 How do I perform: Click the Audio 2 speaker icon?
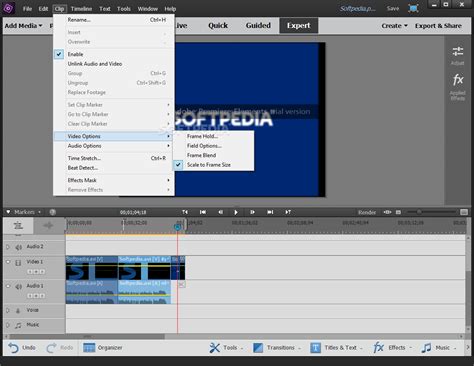click(x=18, y=247)
